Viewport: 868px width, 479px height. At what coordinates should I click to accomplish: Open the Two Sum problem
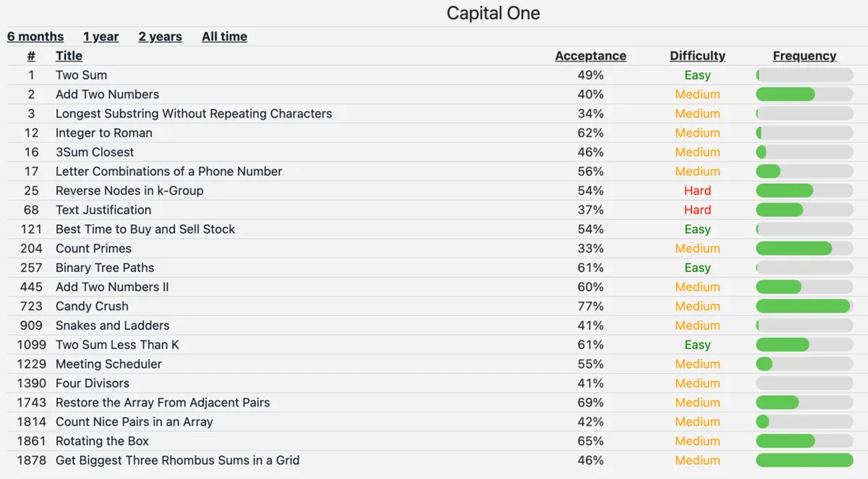tap(81, 75)
